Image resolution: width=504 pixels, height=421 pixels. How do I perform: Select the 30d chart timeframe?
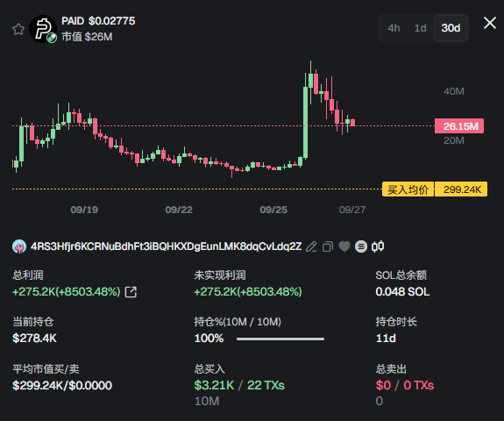[451, 28]
